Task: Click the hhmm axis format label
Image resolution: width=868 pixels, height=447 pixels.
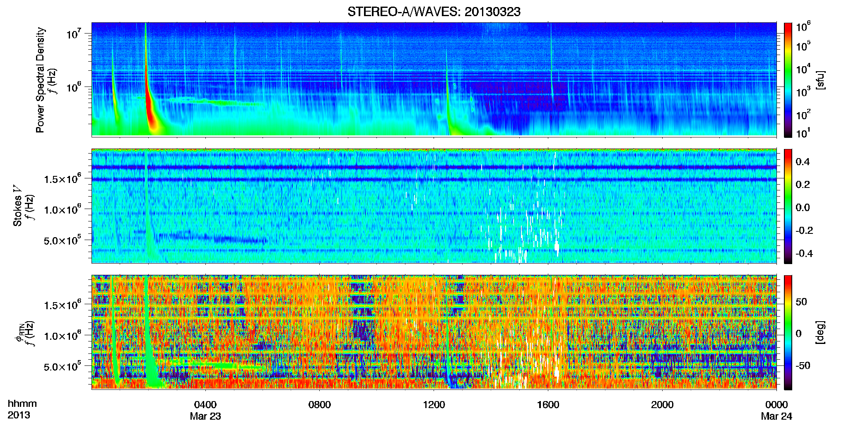Action: (x=22, y=404)
